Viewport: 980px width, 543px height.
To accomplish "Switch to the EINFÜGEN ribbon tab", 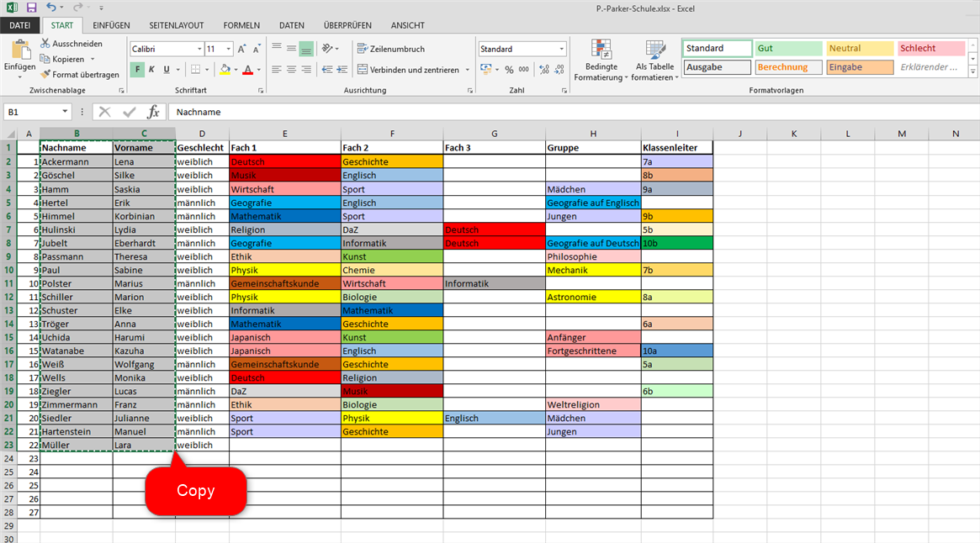I will pos(111,25).
